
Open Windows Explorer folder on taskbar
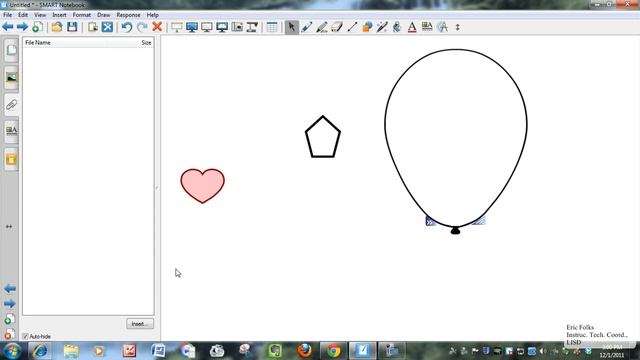click(x=71, y=351)
